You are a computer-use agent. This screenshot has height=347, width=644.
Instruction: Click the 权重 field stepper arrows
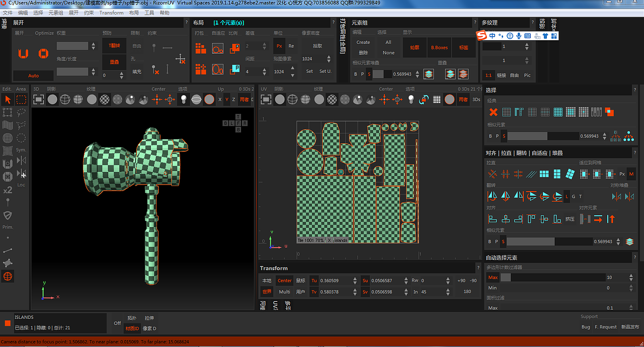point(93,46)
